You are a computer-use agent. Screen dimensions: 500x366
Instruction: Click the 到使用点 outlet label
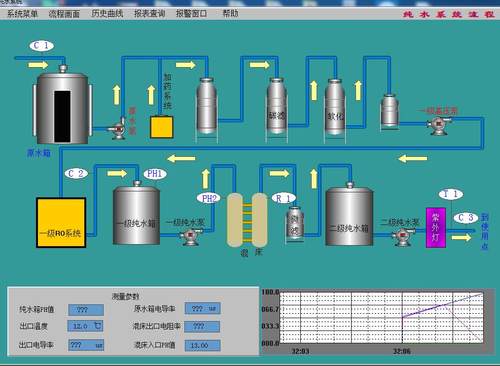(x=485, y=232)
